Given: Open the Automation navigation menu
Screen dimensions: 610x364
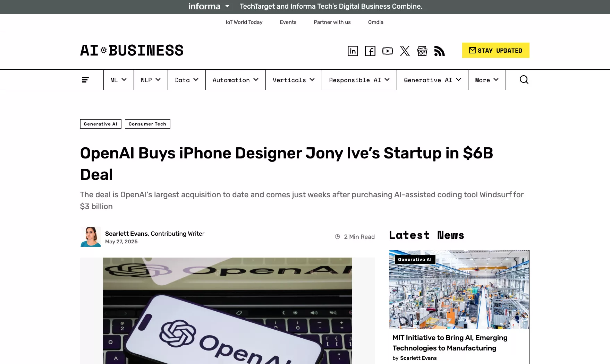Looking at the screenshot, I should [x=235, y=80].
